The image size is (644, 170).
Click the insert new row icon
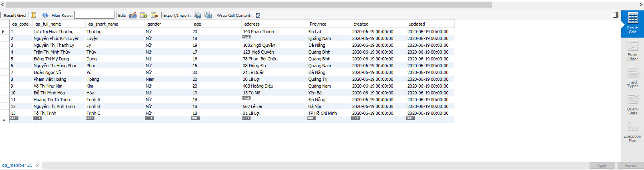click(144, 15)
